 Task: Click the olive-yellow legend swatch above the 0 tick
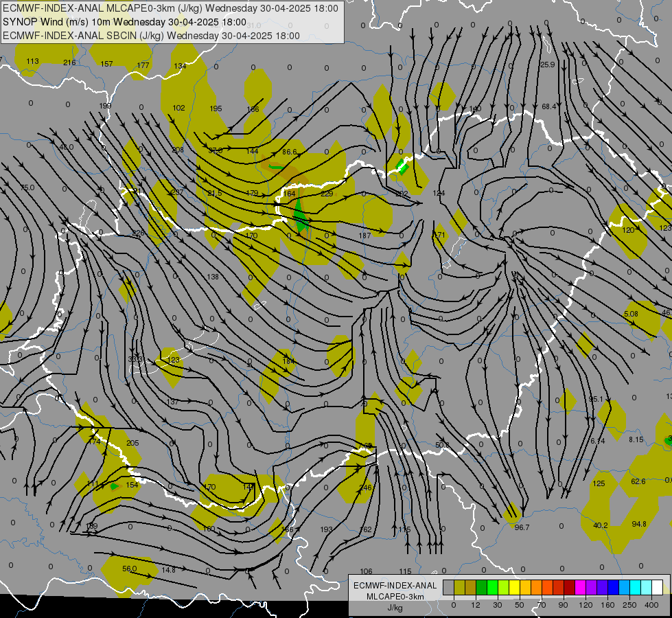click(459, 587)
